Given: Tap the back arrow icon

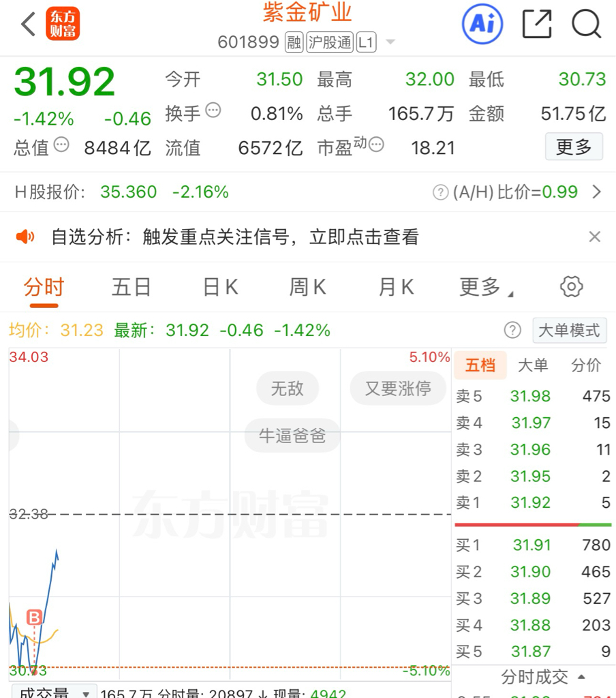Looking at the screenshot, I should coord(28,24).
